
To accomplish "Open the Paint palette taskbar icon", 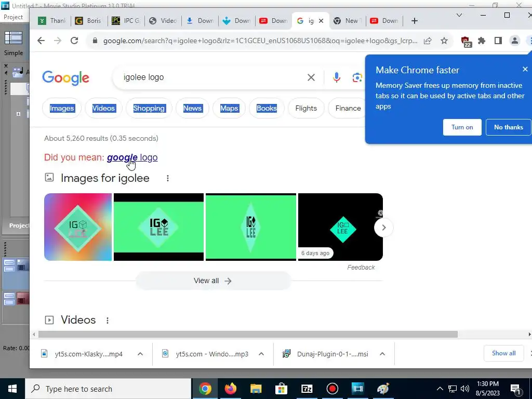I will [x=383, y=389].
